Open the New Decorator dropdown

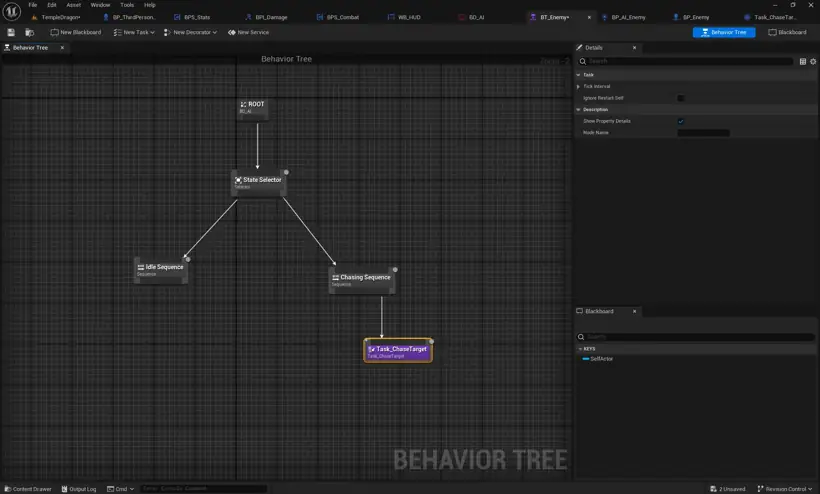(x=190, y=32)
